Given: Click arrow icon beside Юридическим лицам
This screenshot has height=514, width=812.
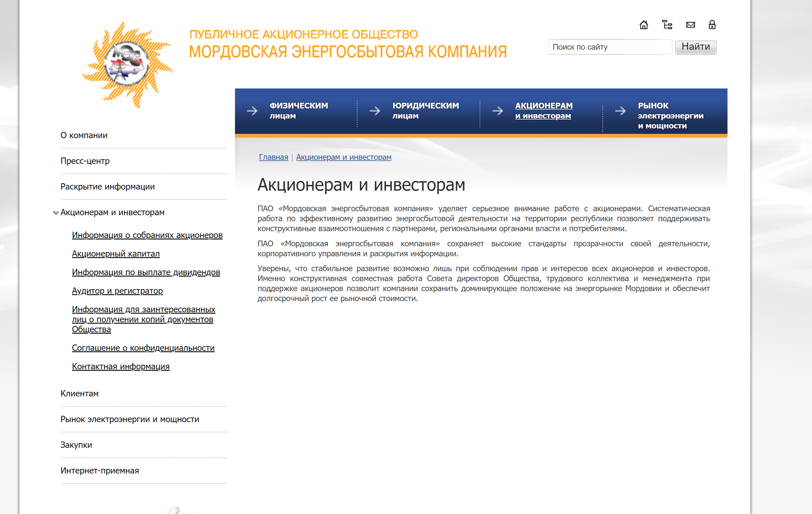Looking at the screenshot, I should click(375, 110).
